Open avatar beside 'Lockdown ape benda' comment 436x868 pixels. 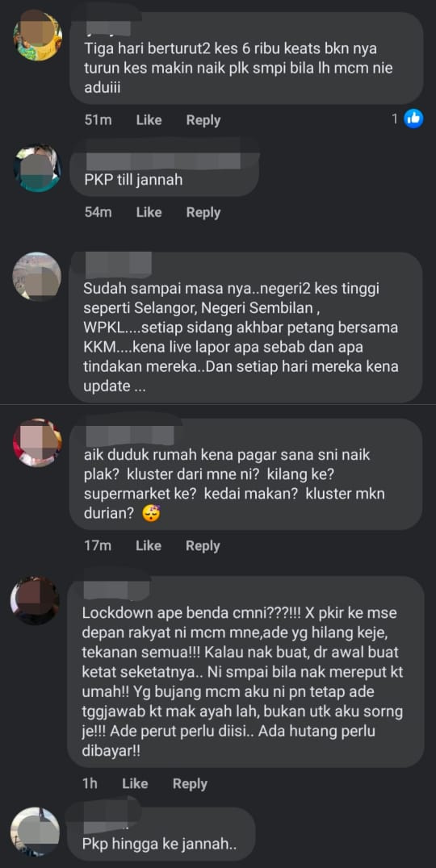point(35,600)
